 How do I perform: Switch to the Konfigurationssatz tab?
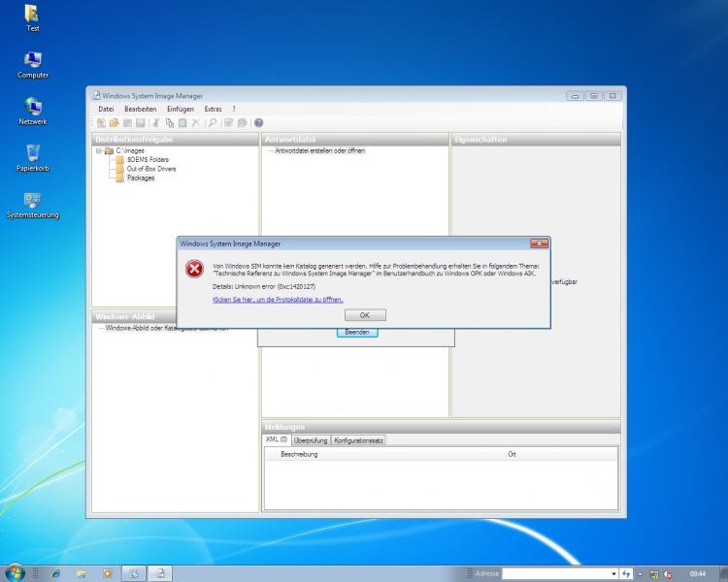pyautogui.click(x=358, y=440)
